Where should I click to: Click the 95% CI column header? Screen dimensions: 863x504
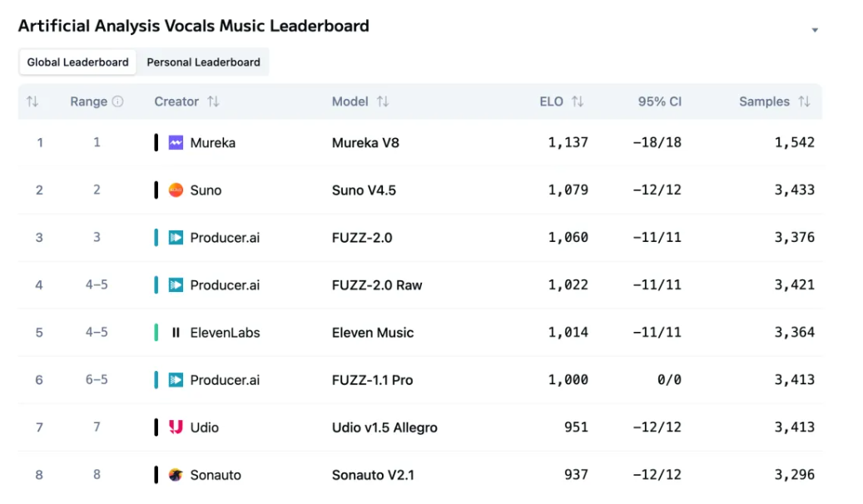pos(659,101)
